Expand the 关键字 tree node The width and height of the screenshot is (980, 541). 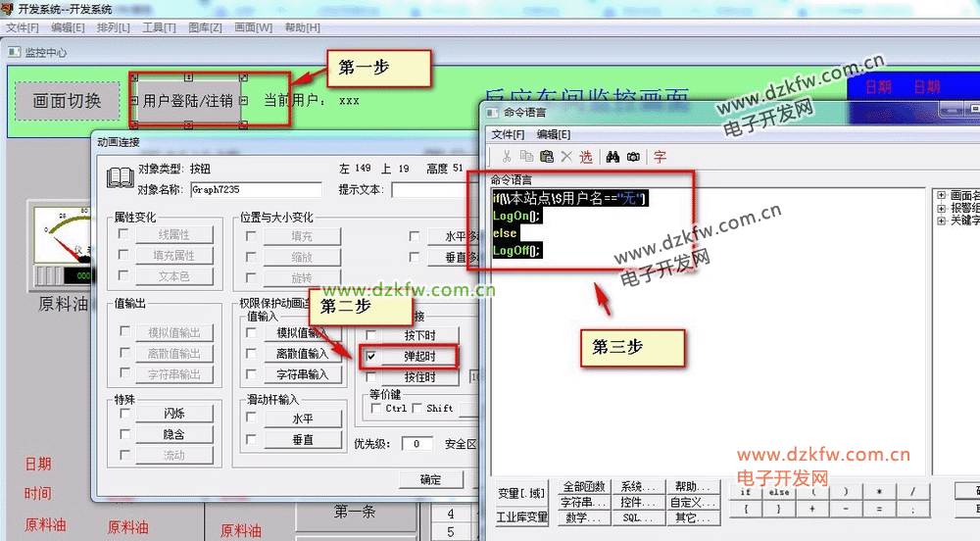[x=942, y=221]
